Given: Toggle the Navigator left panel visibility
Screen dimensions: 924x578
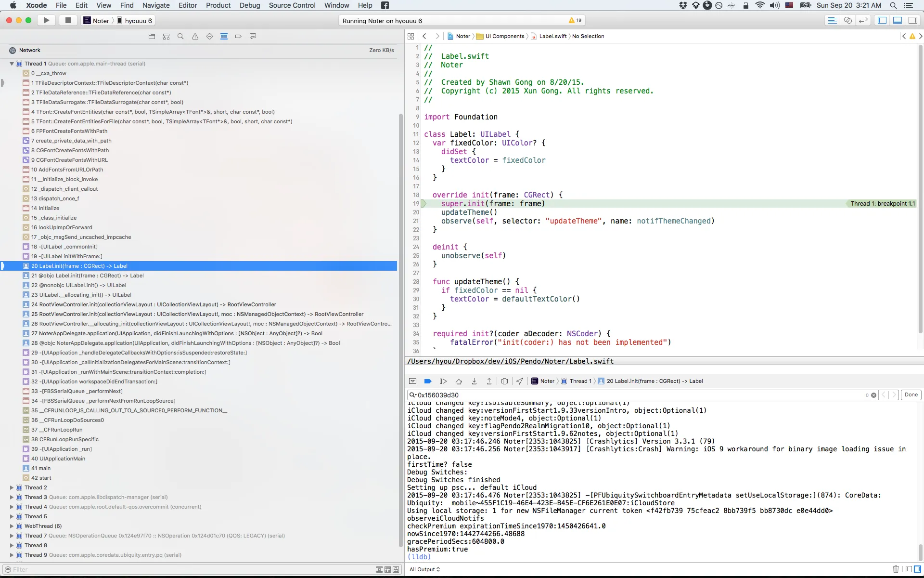Looking at the screenshot, I should coord(882,20).
